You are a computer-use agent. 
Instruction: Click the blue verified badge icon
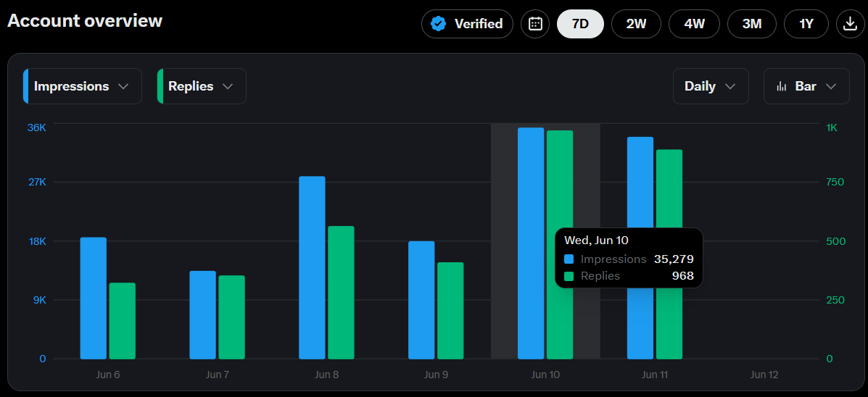click(x=439, y=24)
